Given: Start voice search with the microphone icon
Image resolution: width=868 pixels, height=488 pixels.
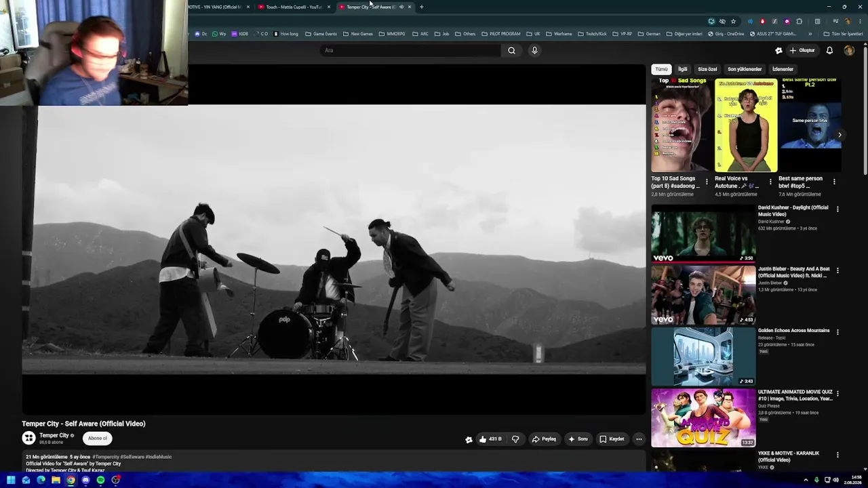Looking at the screenshot, I should pos(534,50).
